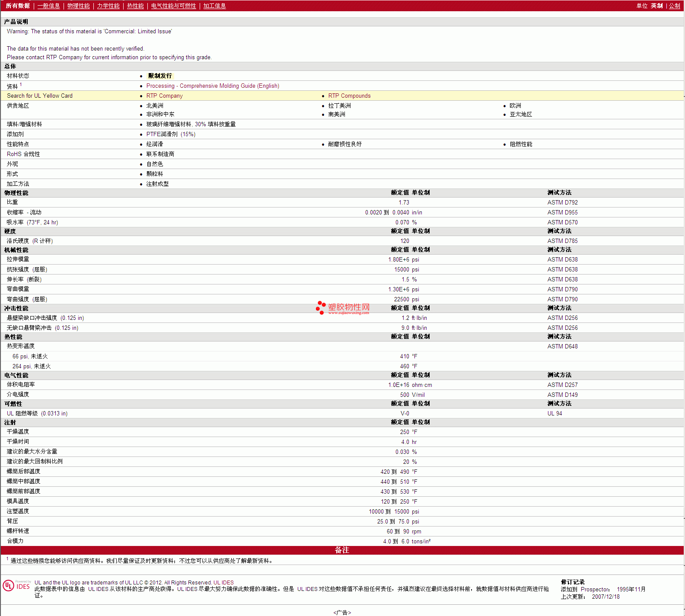Click the 可燃性 section header
The width and height of the screenshot is (685, 616).
[13, 404]
